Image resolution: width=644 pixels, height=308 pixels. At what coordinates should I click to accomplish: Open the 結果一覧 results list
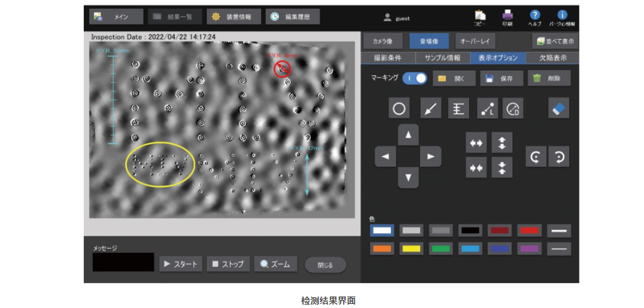click(175, 17)
